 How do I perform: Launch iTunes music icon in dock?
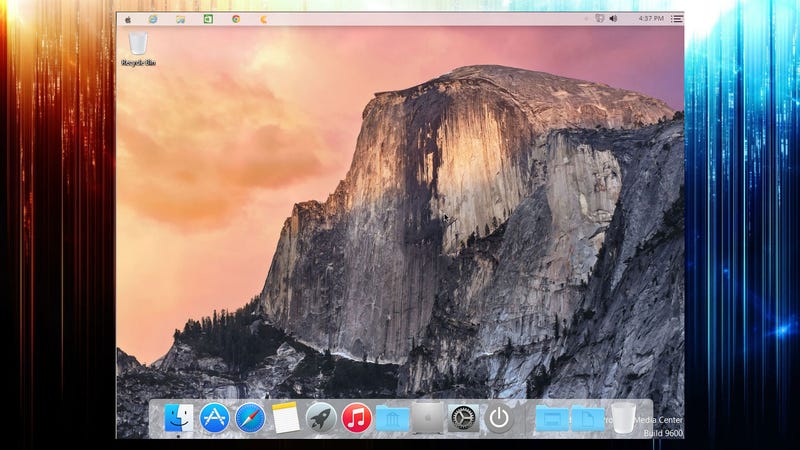356,418
